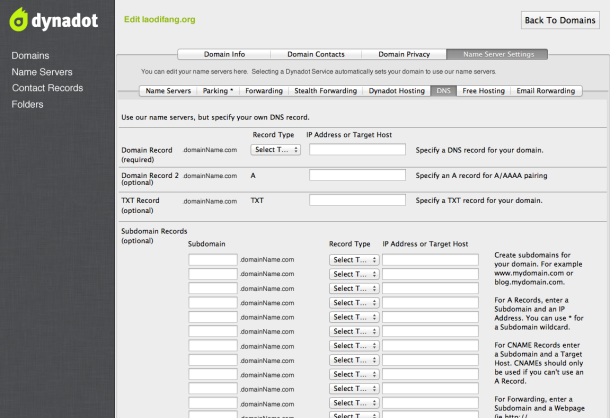Open the Dynadot Hosting sub-tab
This screenshot has width=610, height=418.
(x=396, y=91)
